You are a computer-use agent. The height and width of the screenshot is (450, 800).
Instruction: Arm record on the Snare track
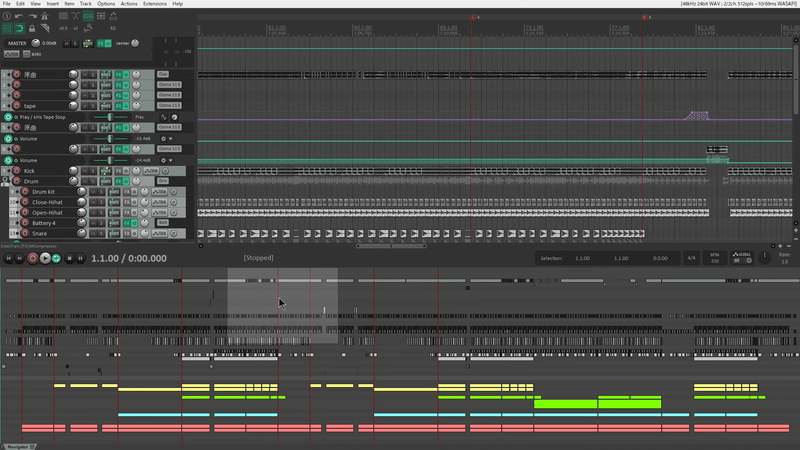pos(24,233)
